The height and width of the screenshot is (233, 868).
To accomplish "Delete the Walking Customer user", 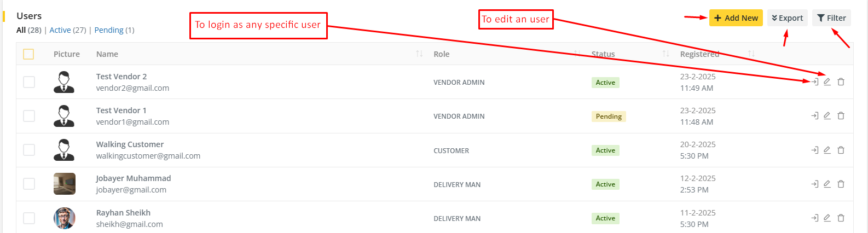I will coord(841,150).
